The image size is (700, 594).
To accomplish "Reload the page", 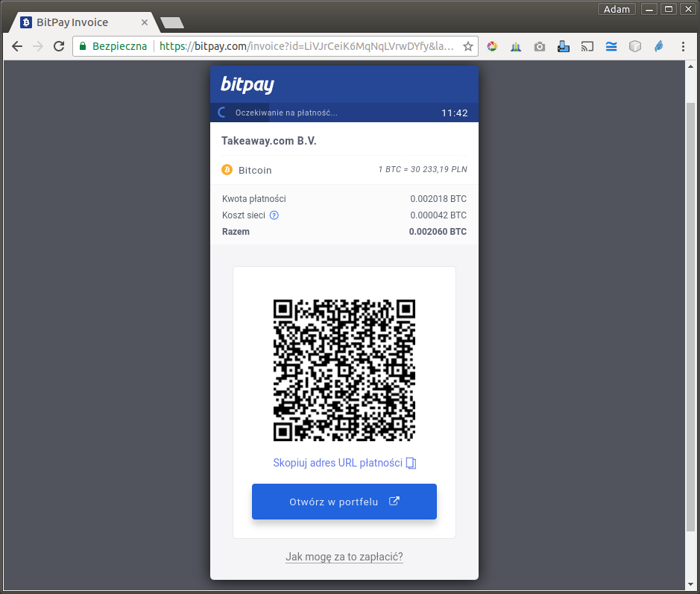I will tap(59, 46).
